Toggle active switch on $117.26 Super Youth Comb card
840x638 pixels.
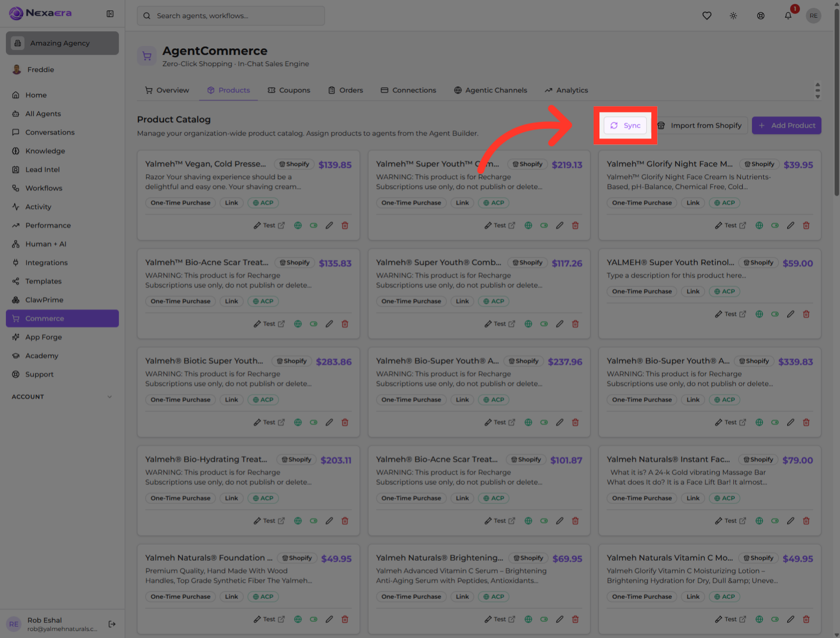click(x=544, y=324)
